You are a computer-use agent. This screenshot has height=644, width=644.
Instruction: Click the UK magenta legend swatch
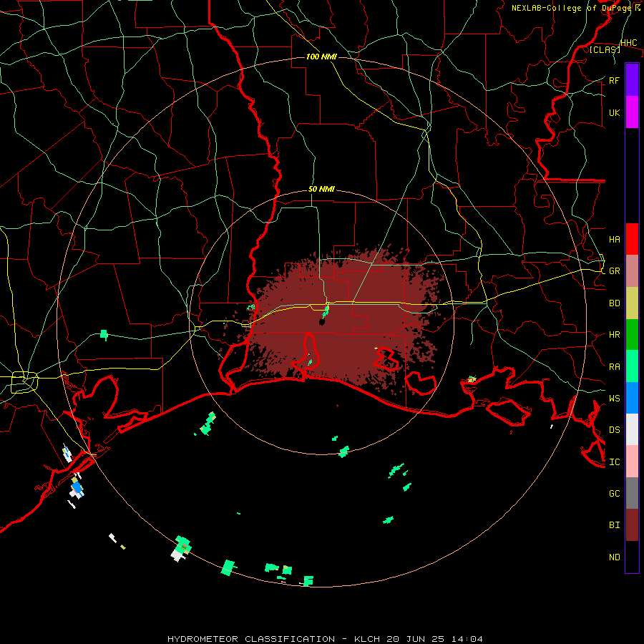point(632,112)
